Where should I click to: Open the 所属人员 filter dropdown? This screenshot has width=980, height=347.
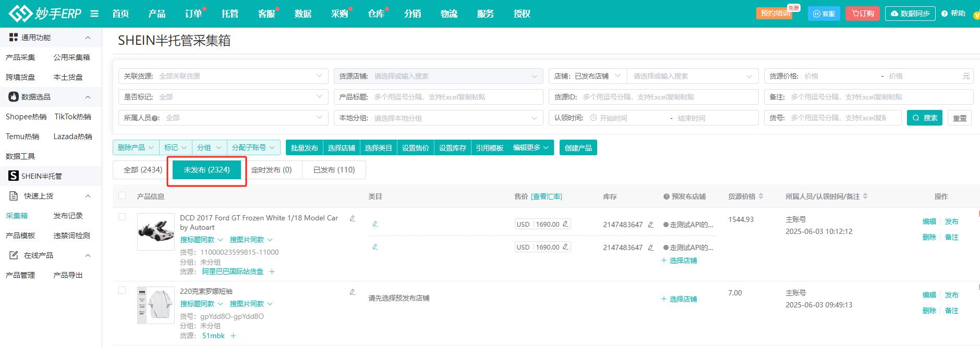click(x=223, y=118)
